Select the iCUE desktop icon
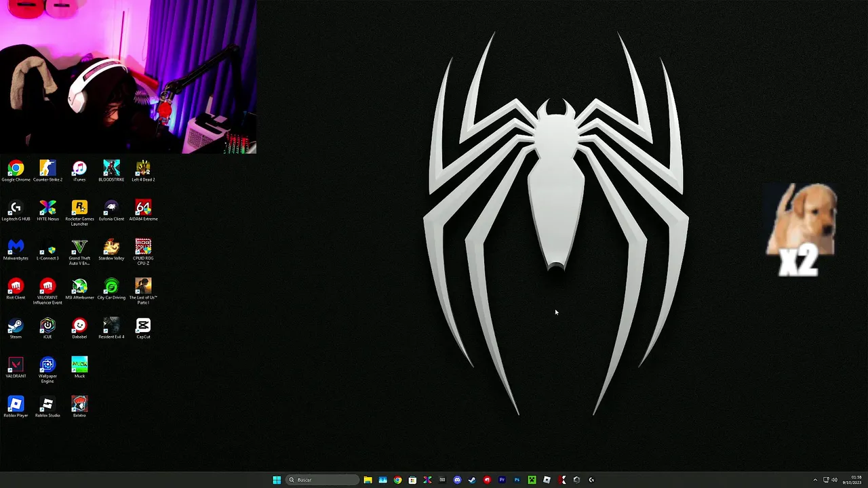This screenshot has width=868, height=488. pos(47,328)
